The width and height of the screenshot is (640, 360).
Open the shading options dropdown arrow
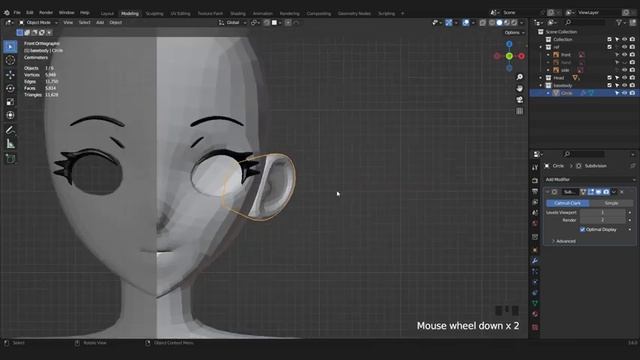click(x=522, y=22)
